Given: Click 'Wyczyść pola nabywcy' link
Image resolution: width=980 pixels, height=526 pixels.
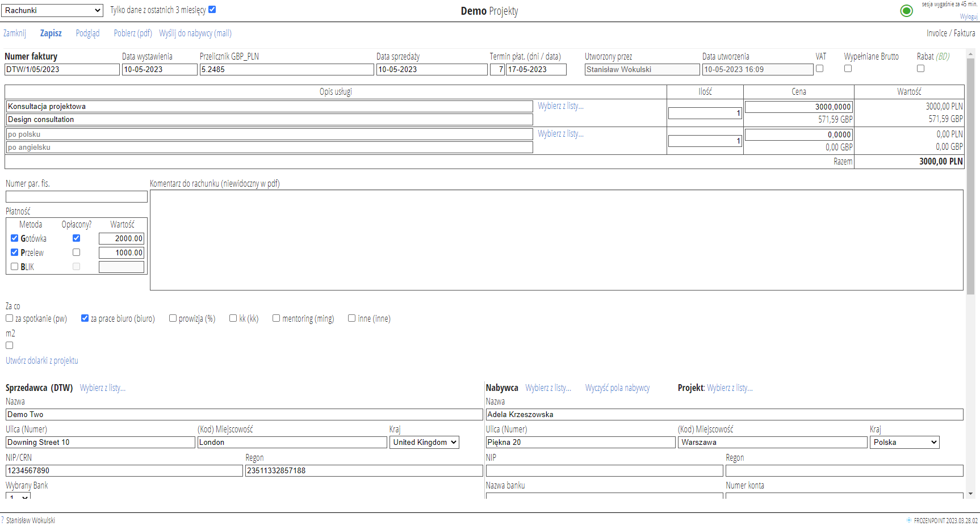Looking at the screenshot, I should (x=617, y=388).
